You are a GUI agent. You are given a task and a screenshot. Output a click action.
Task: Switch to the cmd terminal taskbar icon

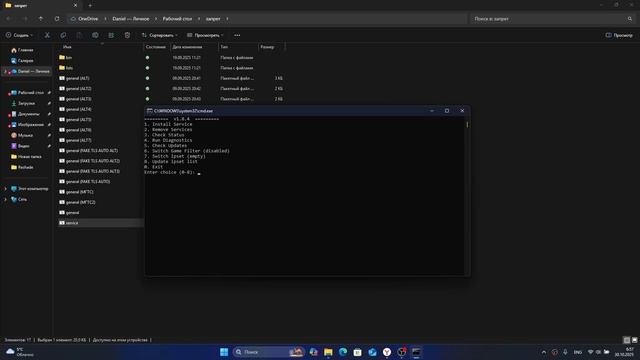click(416, 352)
